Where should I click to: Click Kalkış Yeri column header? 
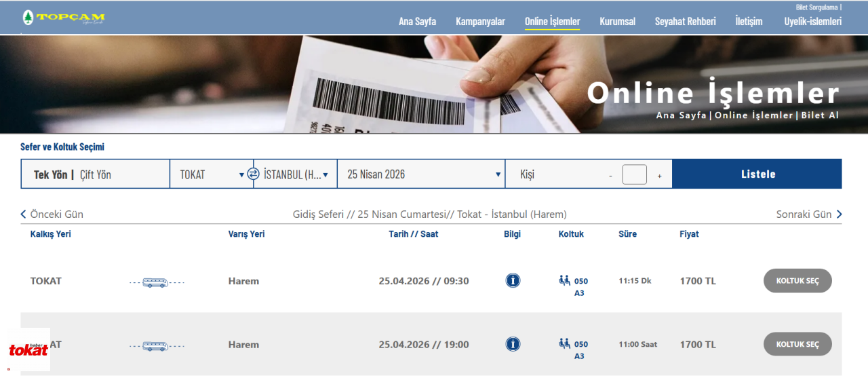[x=51, y=234]
